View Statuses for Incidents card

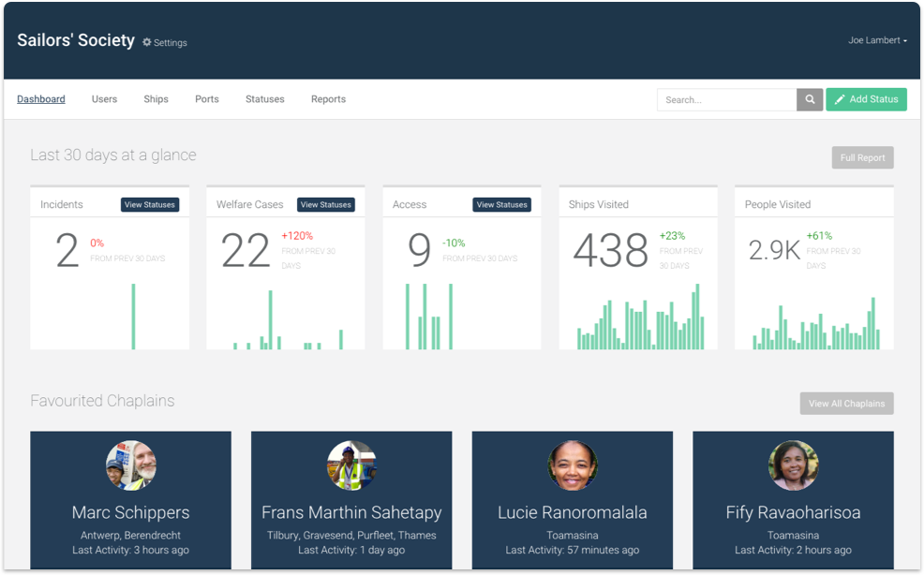(x=150, y=205)
